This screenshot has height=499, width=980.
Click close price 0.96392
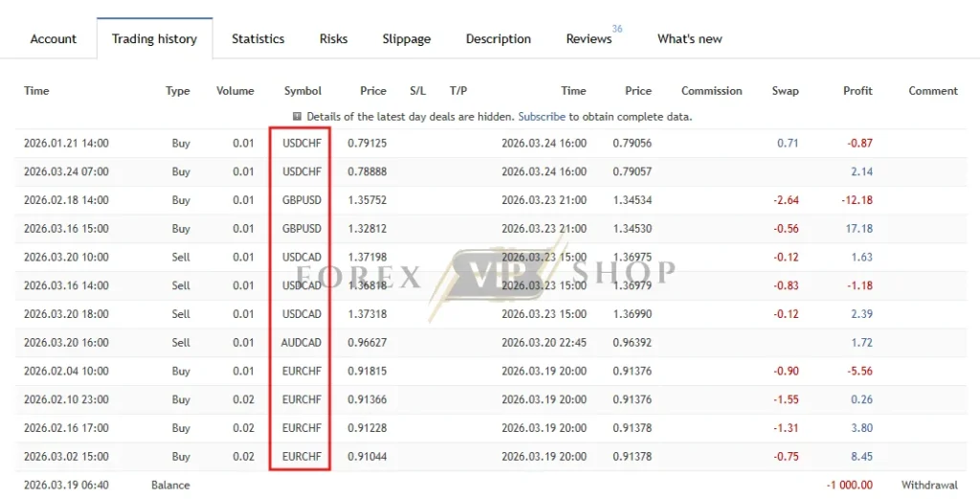coord(633,343)
